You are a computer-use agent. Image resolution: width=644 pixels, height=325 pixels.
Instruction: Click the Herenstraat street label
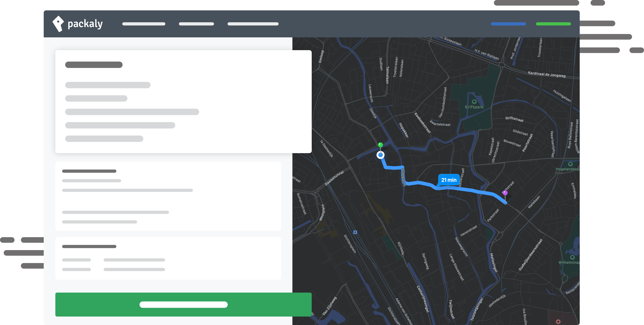469,231
